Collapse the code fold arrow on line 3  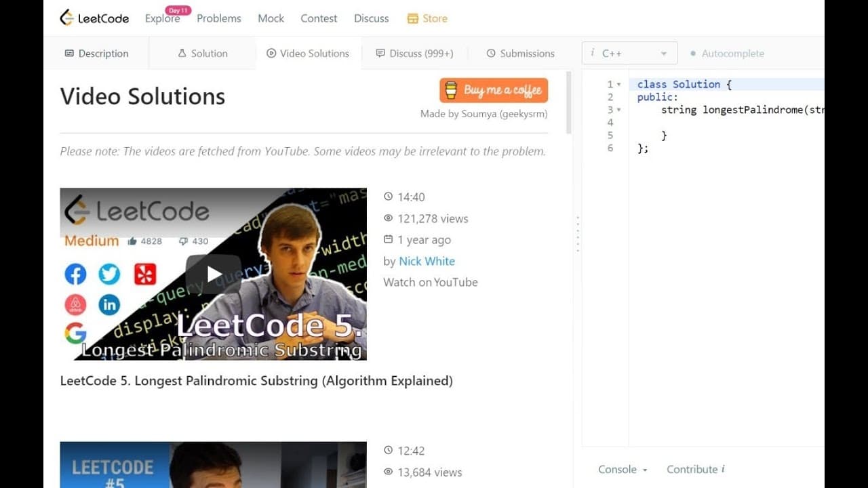coord(618,110)
